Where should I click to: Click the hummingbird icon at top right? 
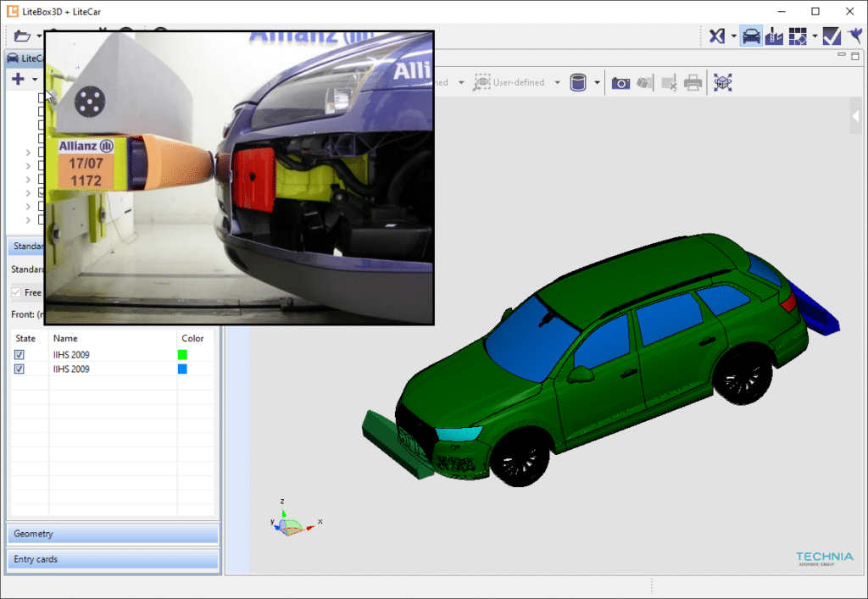click(x=855, y=36)
